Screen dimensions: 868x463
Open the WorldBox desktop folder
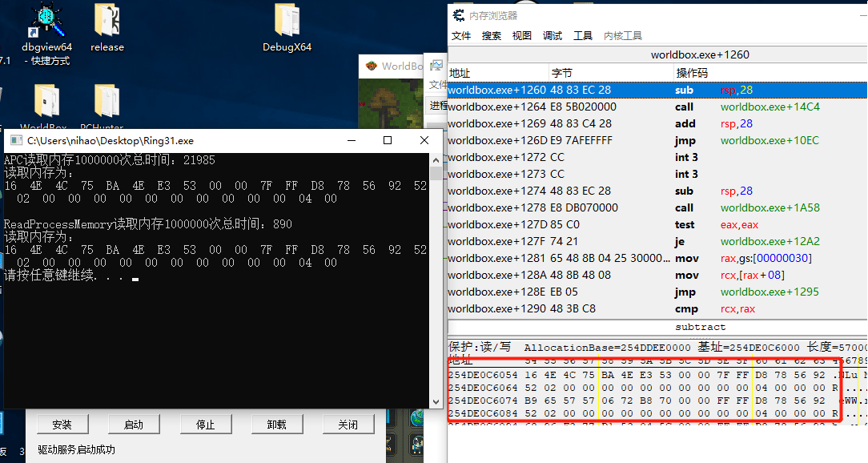[46, 107]
